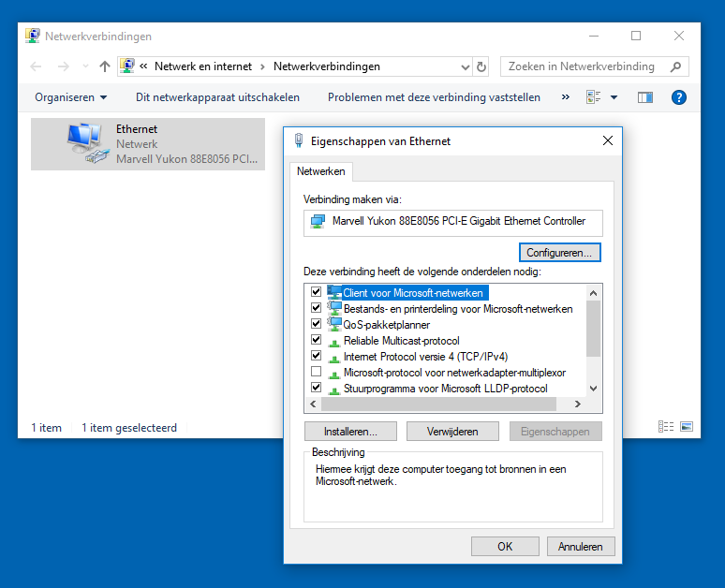Click the change view icon in toolbar

[594, 97]
